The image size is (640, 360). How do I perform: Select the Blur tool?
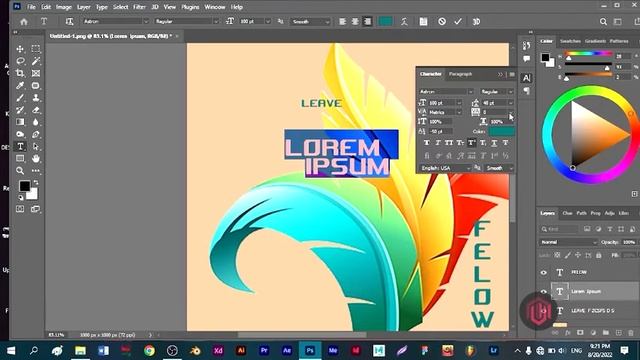click(x=36, y=122)
